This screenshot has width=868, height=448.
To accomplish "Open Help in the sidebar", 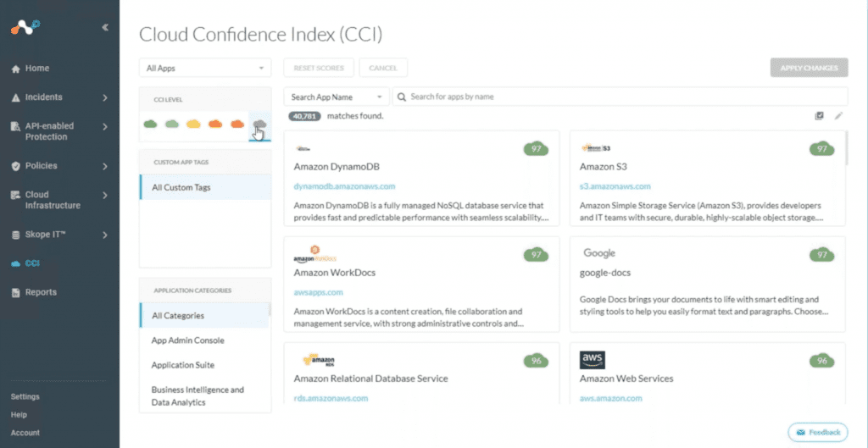I will click(19, 415).
